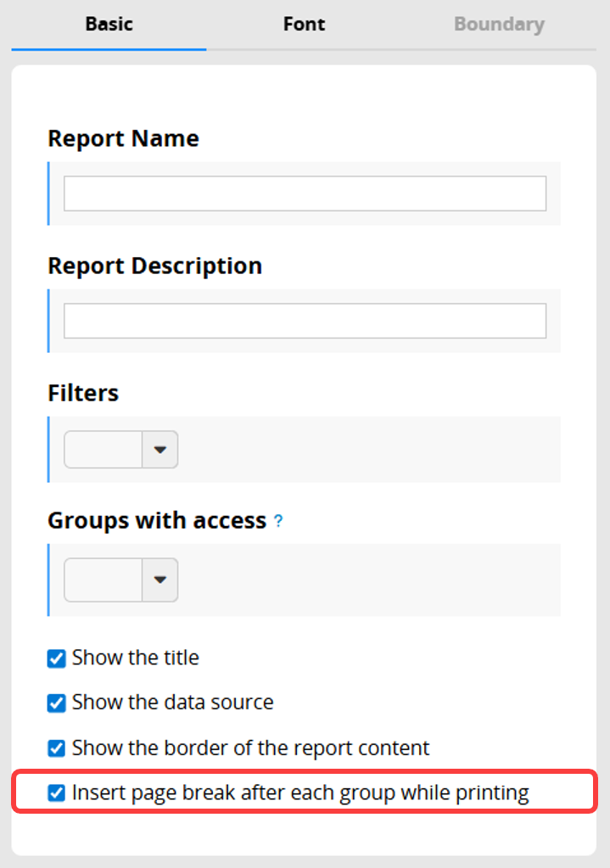
Task: Click 'Show the border of the report content' text
Action: 251,748
